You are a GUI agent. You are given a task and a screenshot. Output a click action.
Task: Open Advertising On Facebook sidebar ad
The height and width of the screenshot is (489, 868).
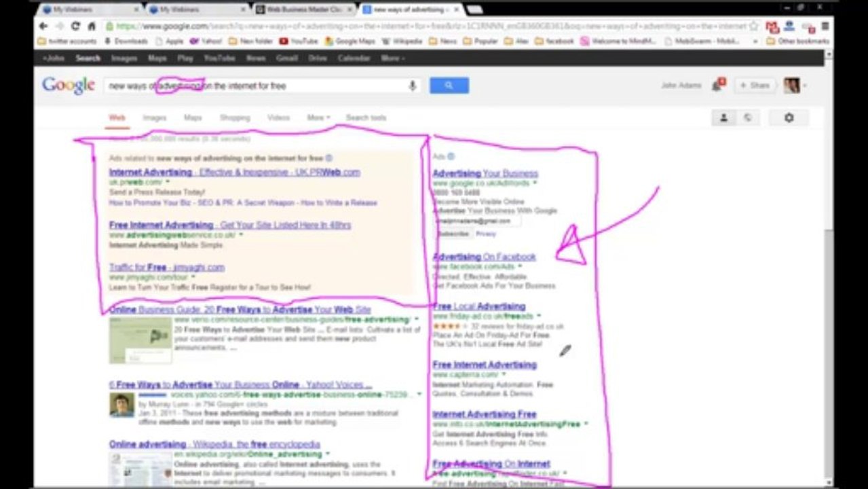click(x=484, y=257)
